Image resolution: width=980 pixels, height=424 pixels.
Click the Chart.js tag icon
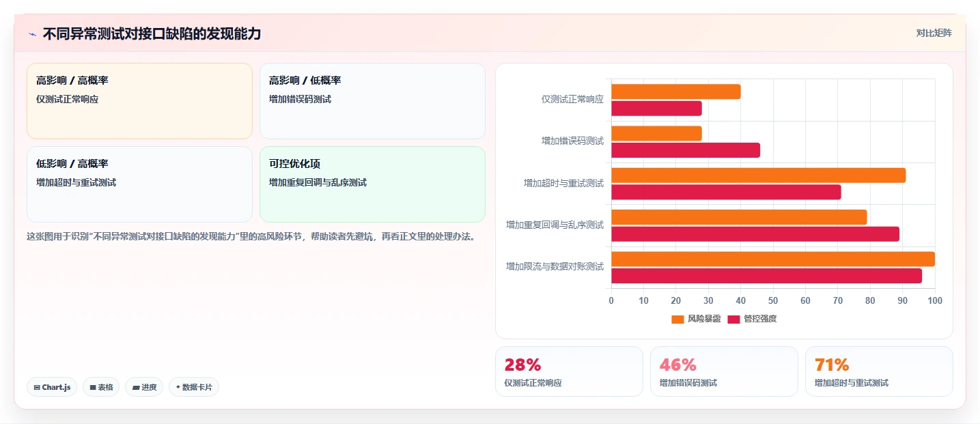37,387
